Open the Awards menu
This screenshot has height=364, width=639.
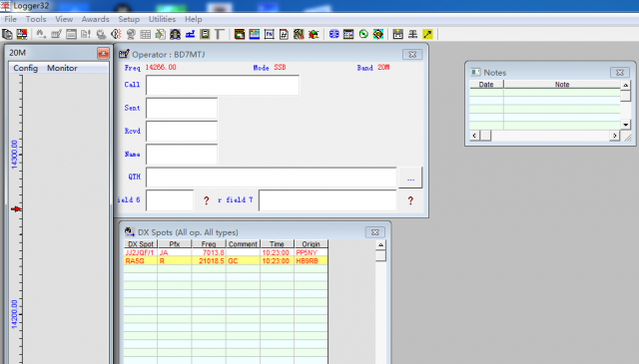click(x=96, y=19)
